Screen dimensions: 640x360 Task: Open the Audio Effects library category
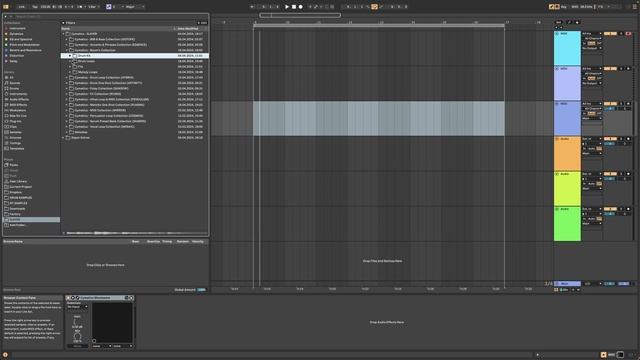[x=19, y=99]
